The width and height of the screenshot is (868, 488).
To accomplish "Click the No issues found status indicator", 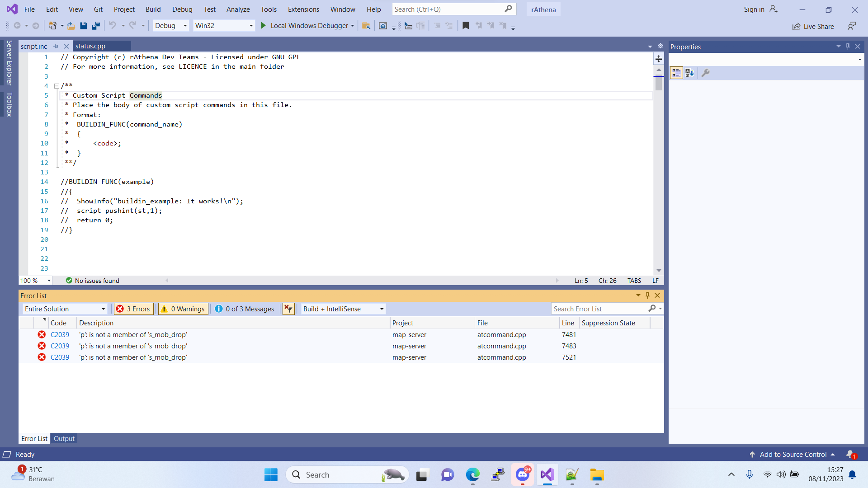I will pos(93,281).
